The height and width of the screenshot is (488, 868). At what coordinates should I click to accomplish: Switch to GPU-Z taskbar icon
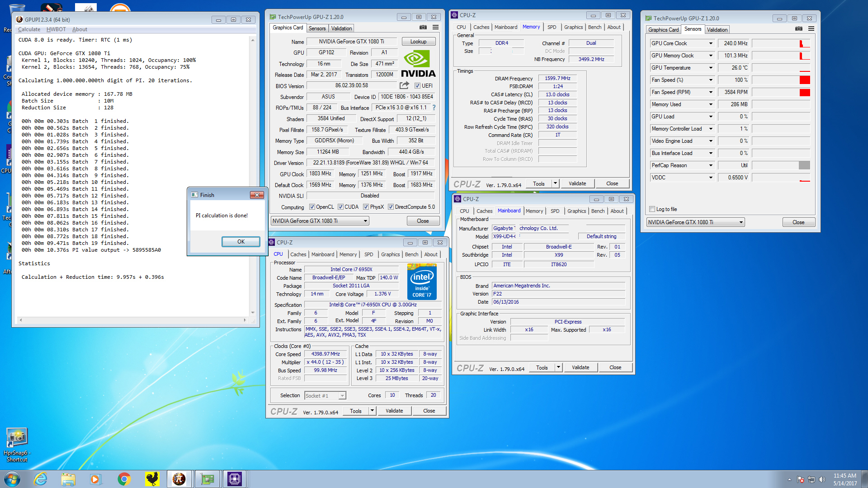tap(207, 479)
